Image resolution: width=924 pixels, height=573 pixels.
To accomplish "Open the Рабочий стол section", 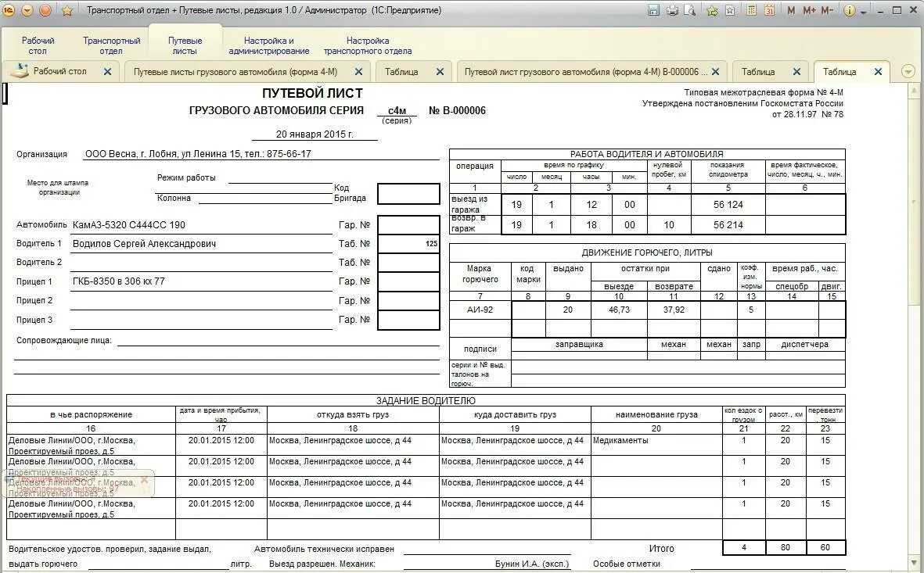I will pyautogui.click(x=38, y=45).
